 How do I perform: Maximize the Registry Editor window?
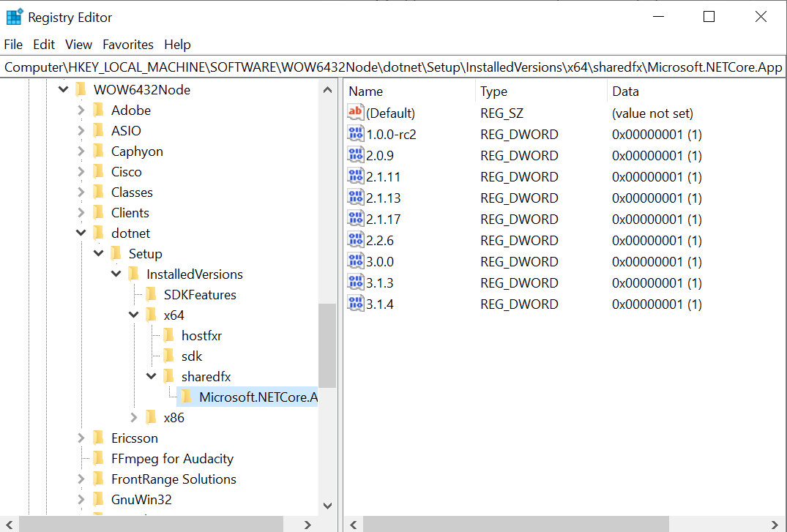pyautogui.click(x=709, y=17)
